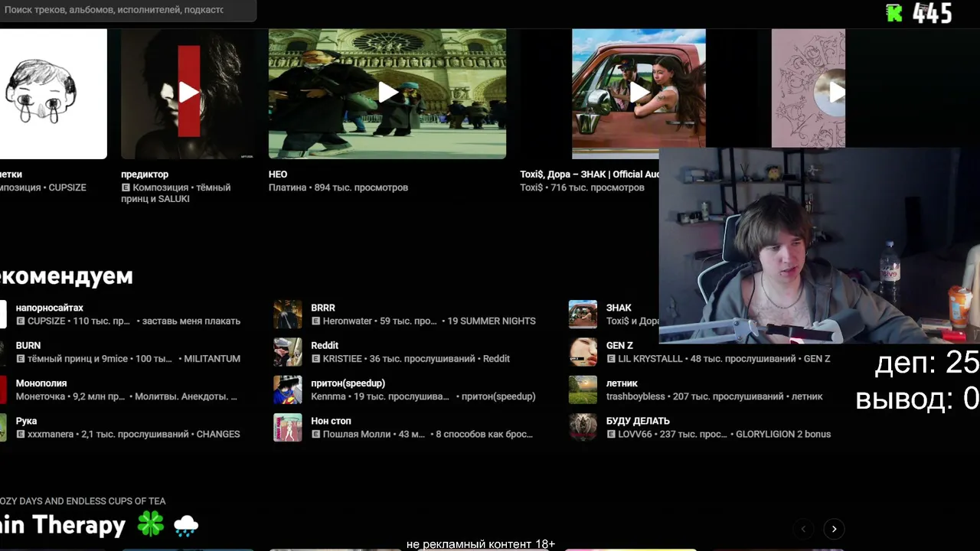Open the Платина channel link under НЕО

pyautogui.click(x=287, y=187)
